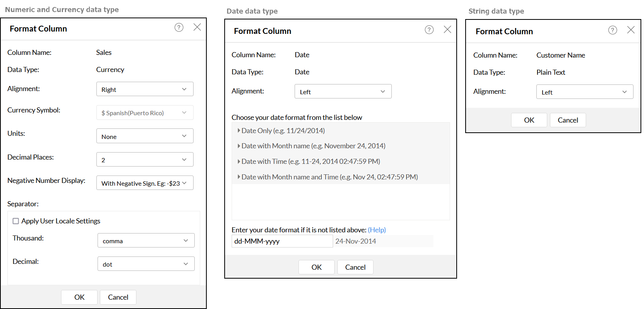Click the custom date format input field
The width and height of the screenshot is (644, 309).
pyautogui.click(x=282, y=241)
